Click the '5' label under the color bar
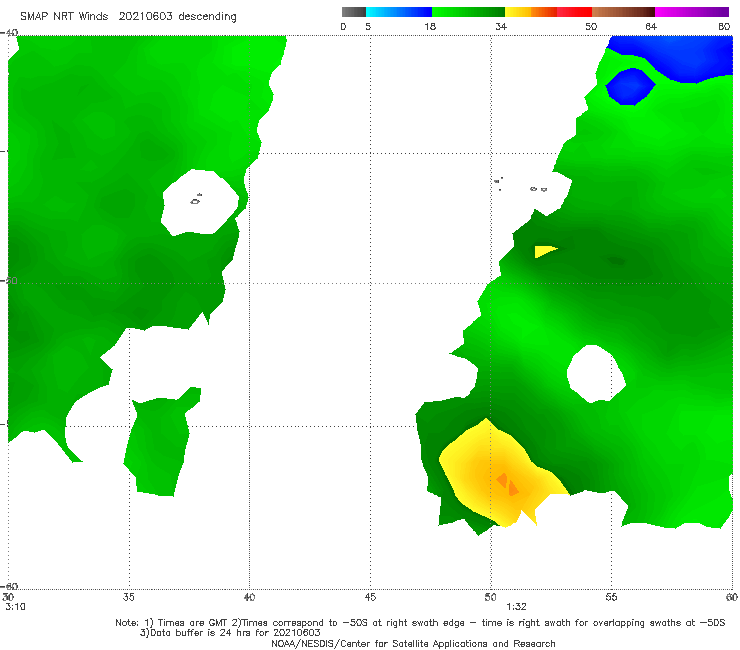Viewport: 740px width, 650px height. pyautogui.click(x=368, y=27)
